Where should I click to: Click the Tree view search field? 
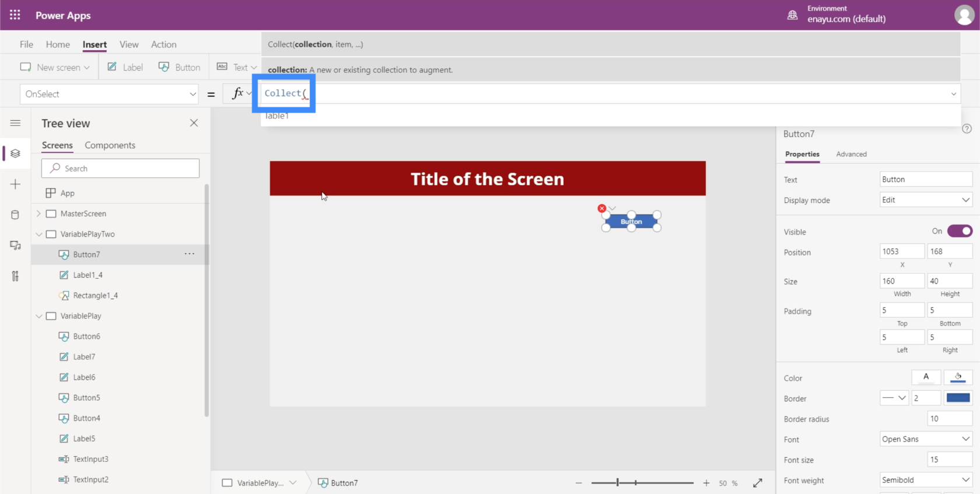tap(120, 168)
